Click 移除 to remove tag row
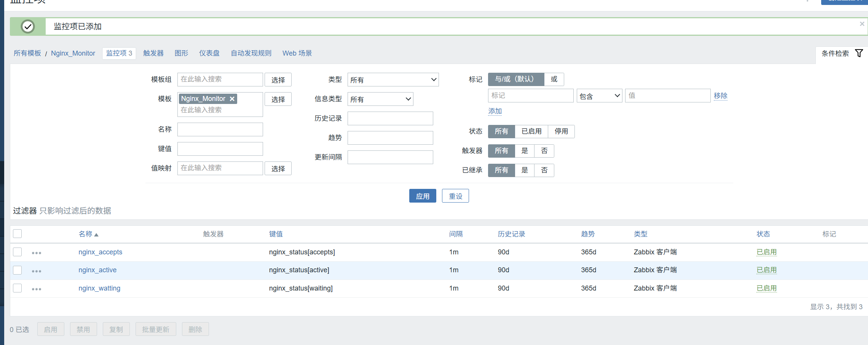 [721, 96]
